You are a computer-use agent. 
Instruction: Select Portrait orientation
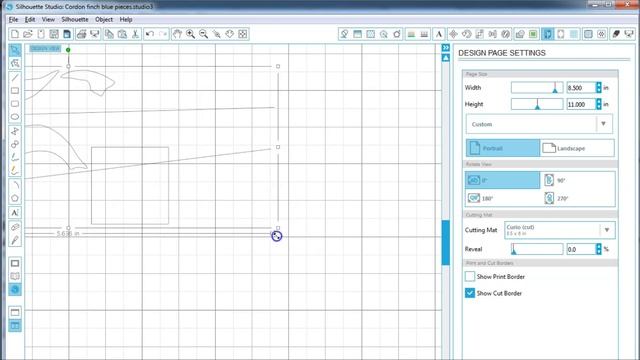coord(503,148)
